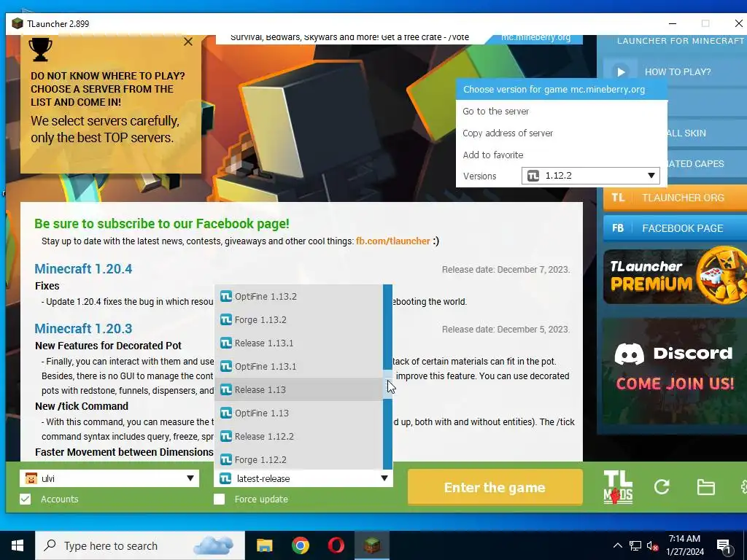Pick OptiFine 1.13 in version list
This screenshot has height=560, width=747.
298,413
